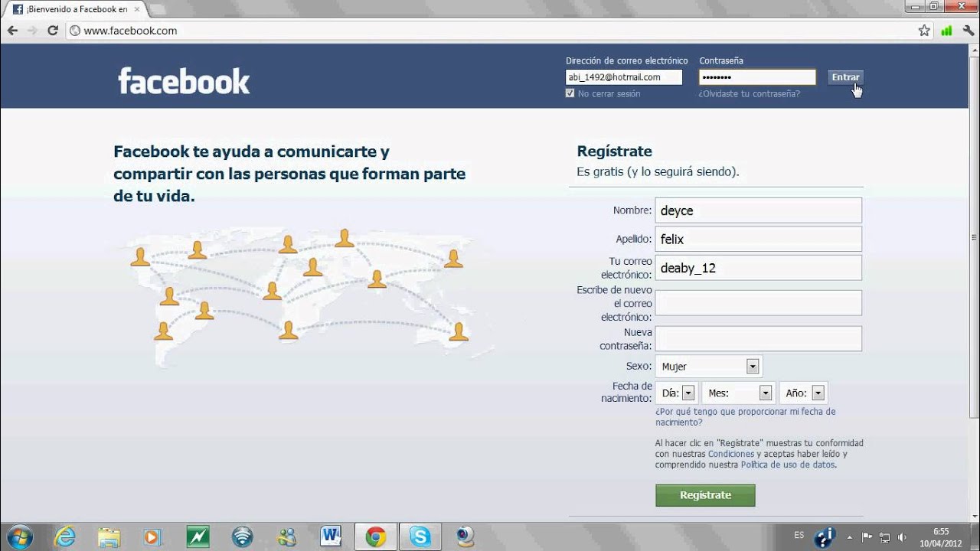Screen dimensions: 980x551
Task: Click the browser forward arrow
Action: pyautogui.click(x=32, y=31)
